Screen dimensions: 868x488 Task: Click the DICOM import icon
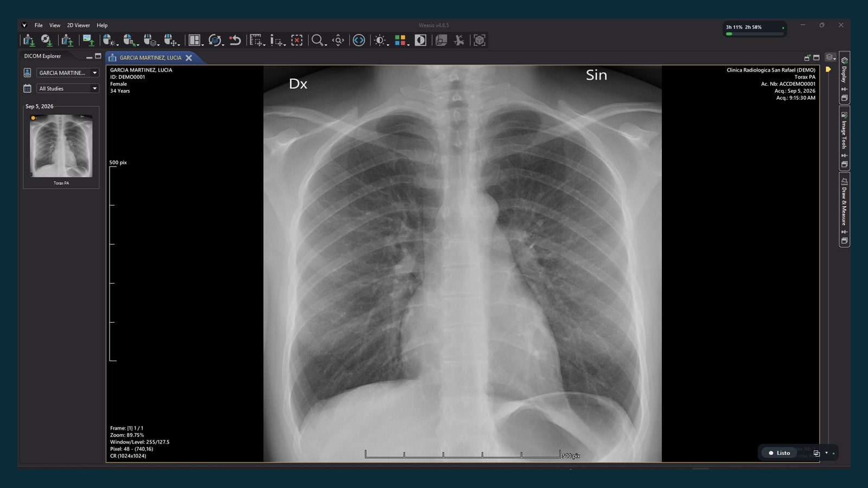29,40
